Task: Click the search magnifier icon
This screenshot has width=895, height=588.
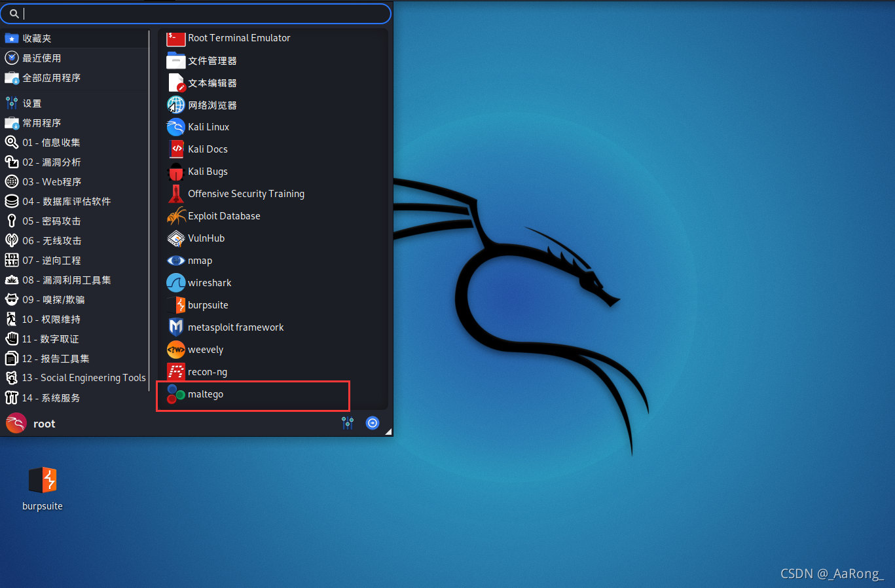Action: pos(14,13)
